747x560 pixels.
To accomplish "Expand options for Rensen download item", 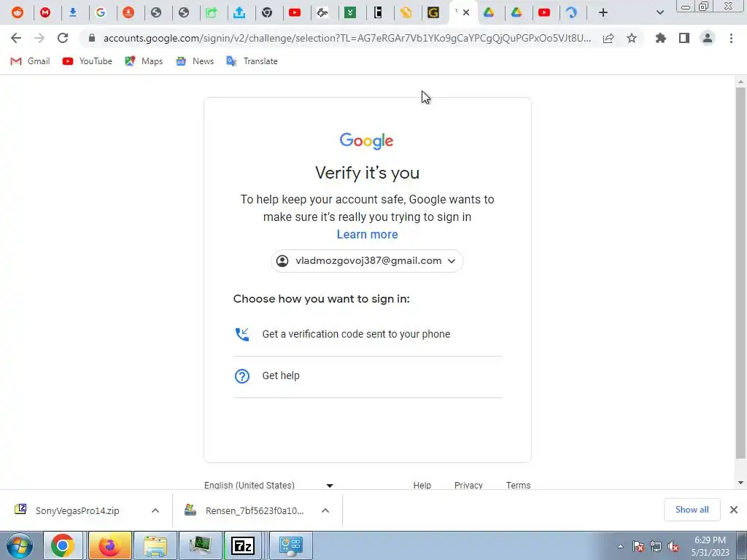I will (x=325, y=510).
